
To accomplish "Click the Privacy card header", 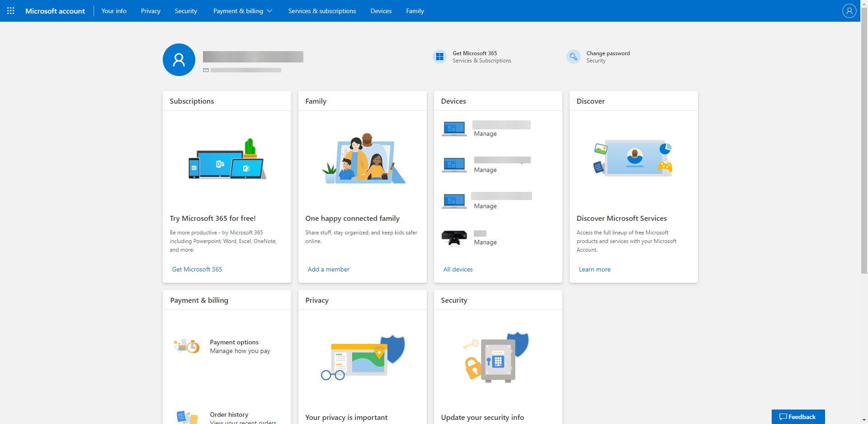I will tap(363, 300).
